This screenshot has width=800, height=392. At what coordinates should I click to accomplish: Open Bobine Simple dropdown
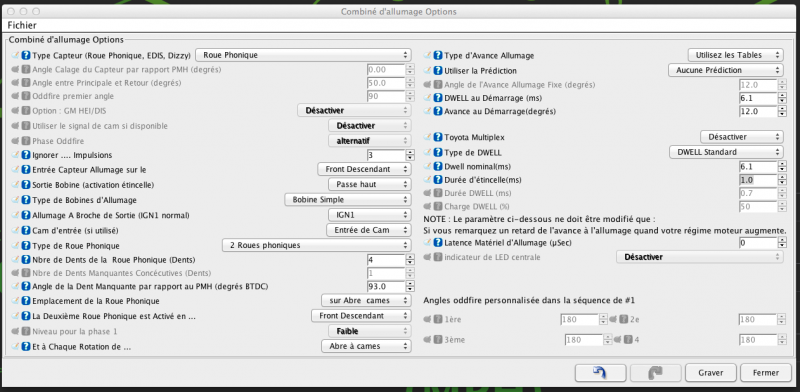click(x=347, y=200)
